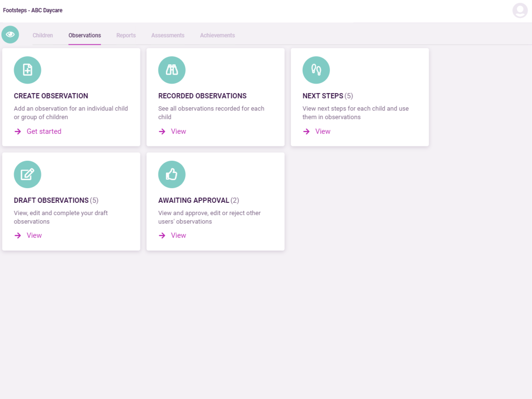Image resolution: width=532 pixels, height=399 pixels.
Task: Click the DRAFT OBSERVATIONS (5) heading
Action: (x=56, y=200)
